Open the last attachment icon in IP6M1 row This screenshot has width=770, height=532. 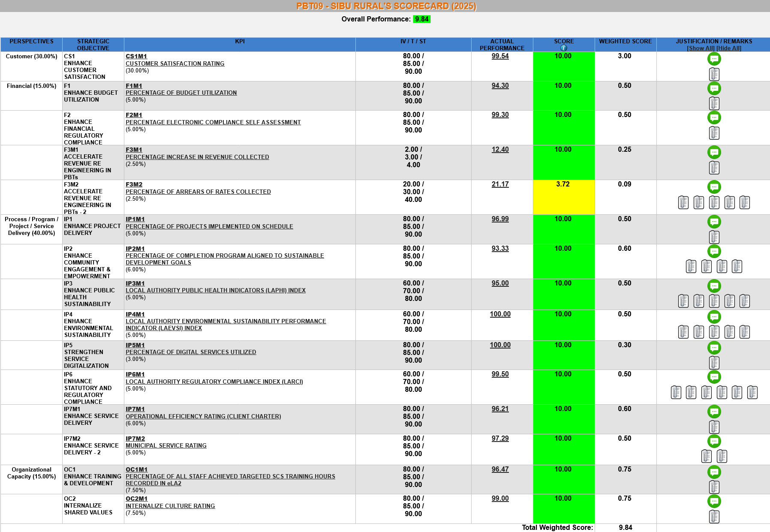point(752,392)
